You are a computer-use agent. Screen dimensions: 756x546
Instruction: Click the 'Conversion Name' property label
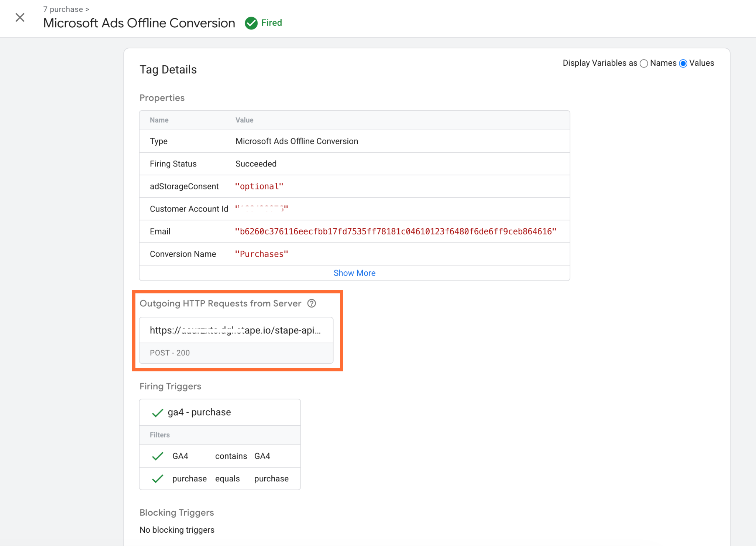coord(183,254)
